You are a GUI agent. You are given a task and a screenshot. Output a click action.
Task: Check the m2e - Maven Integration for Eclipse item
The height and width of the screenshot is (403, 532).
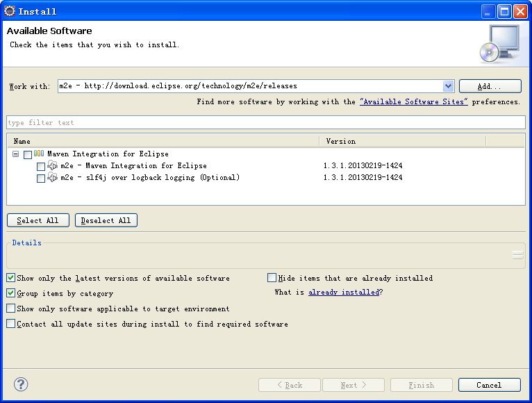[x=41, y=166]
